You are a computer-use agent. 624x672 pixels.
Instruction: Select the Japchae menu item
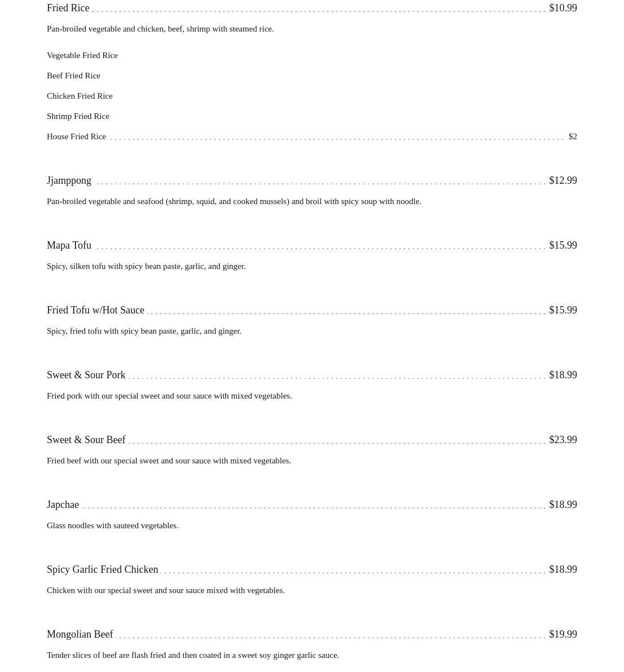click(x=63, y=505)
